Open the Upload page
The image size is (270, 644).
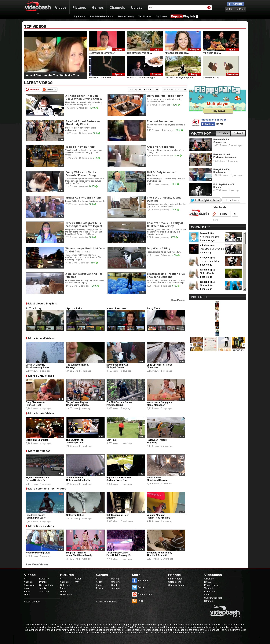pyautogui.click(x=137, y=8)
